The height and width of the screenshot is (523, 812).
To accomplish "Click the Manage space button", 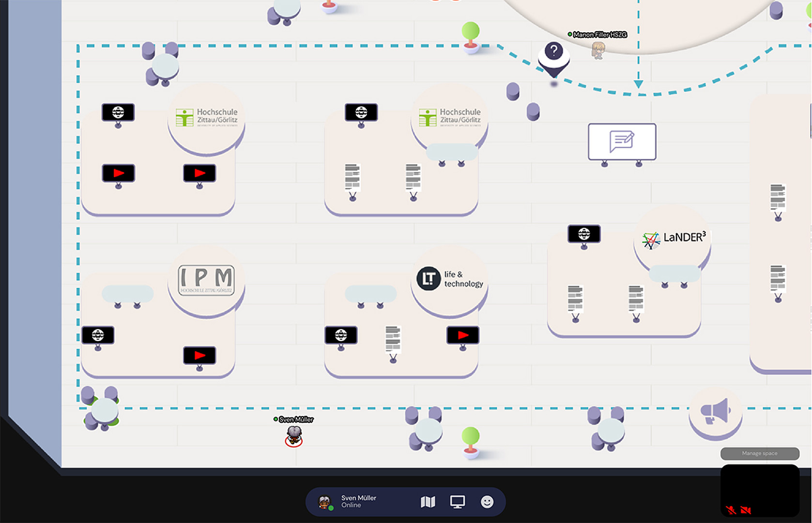I will (x=759, y=453).
